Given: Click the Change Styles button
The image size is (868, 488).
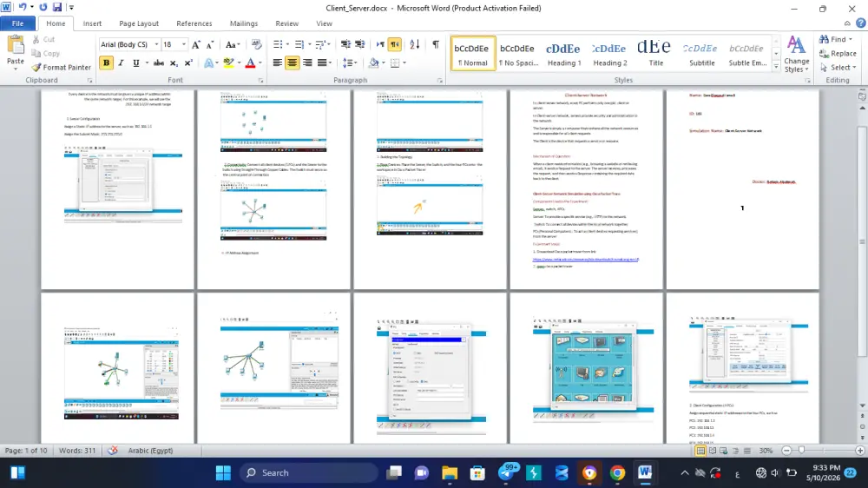Looking at the screenshot, I should coord(796,55).
